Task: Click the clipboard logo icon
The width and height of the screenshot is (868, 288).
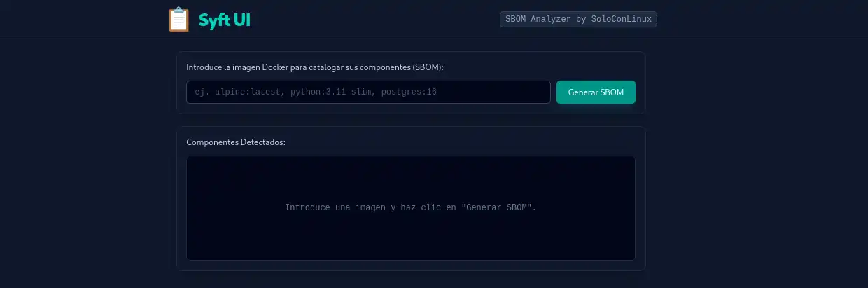Action: pyautogui.click(x=179, y=20)
